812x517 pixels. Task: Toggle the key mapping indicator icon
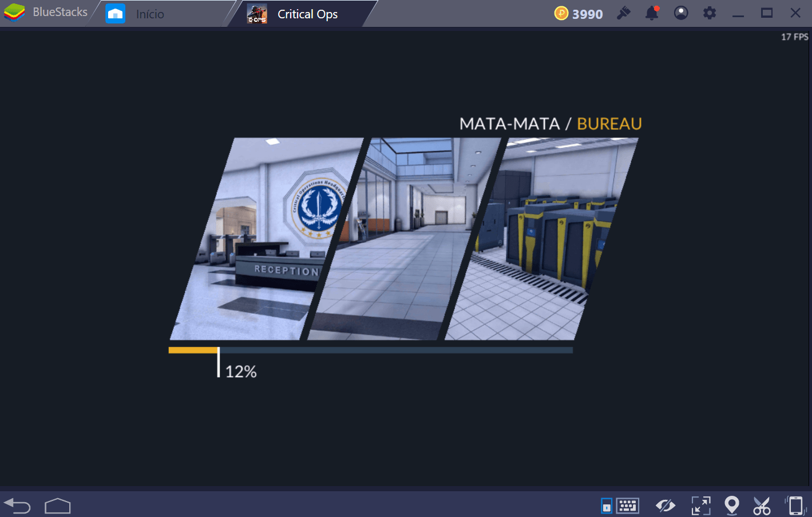[x=607, y=506]
